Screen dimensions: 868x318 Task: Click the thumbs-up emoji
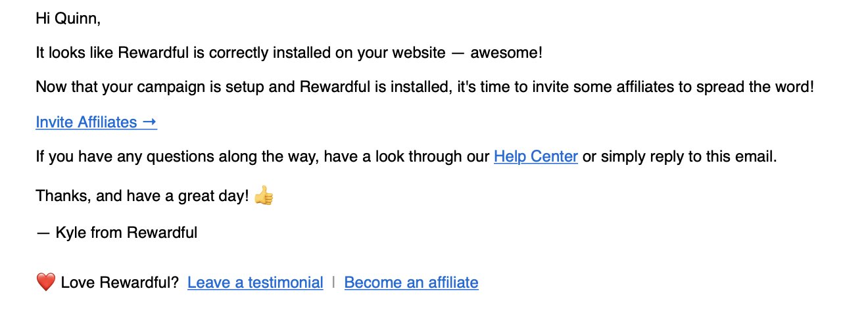264,195
